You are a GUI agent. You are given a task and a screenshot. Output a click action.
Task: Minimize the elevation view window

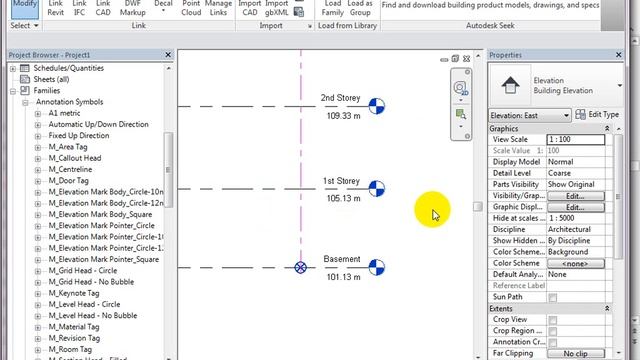[x=444, y=60]
